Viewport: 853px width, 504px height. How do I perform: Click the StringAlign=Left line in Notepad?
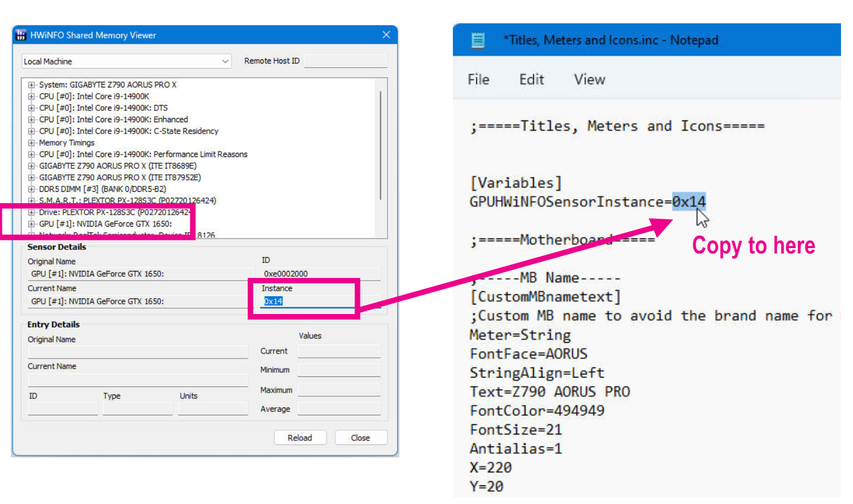pyautogui.click(x=537, y=373)
